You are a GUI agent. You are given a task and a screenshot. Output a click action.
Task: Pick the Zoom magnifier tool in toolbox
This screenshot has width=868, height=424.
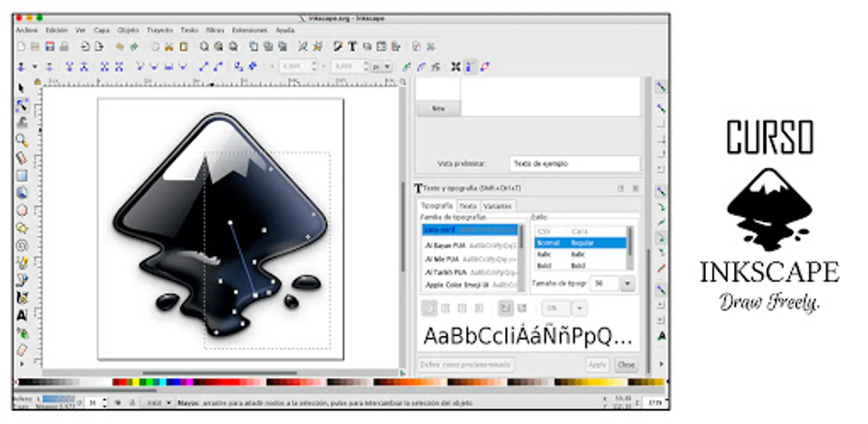click(x=22, y=140)
